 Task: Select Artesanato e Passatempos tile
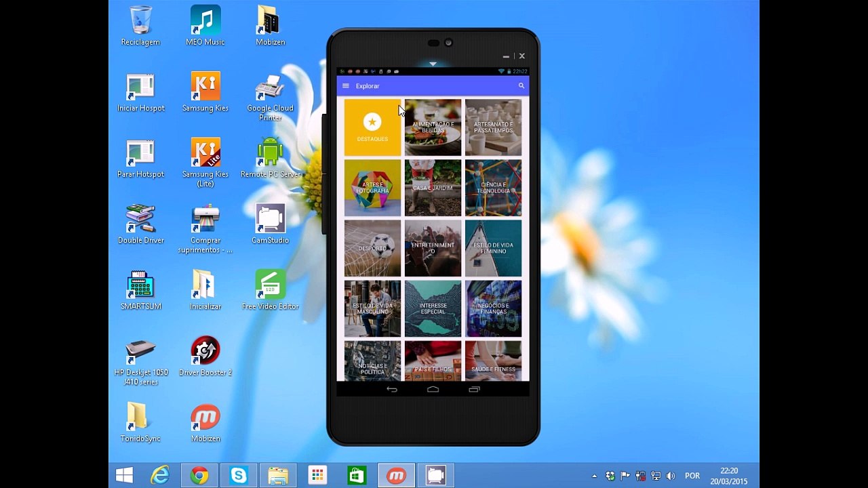click(x=493, y=127)
